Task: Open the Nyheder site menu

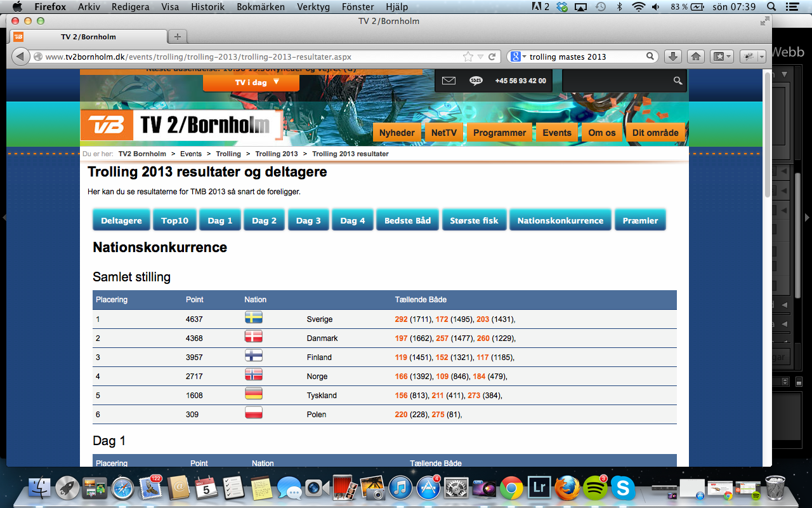Action: point(397,133)
